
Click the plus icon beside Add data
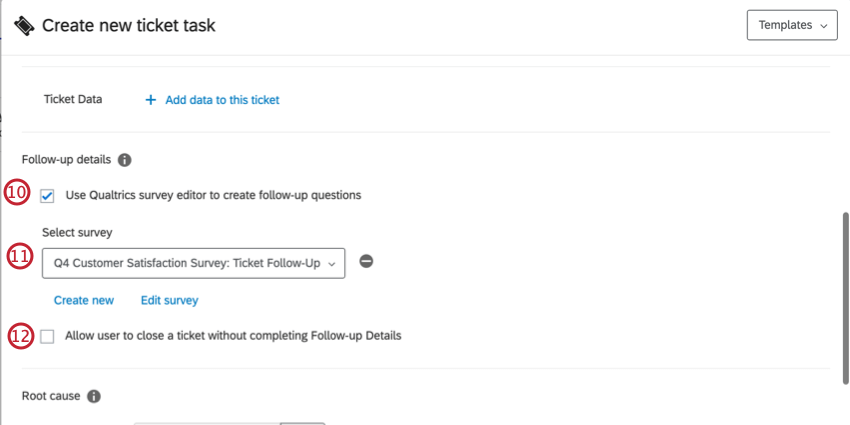coord(151,100)
